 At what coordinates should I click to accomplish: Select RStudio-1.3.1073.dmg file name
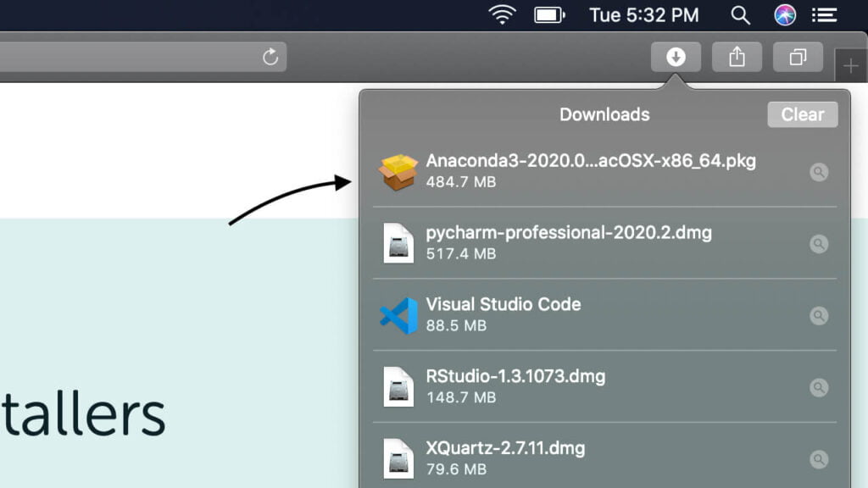coord(515,377)
